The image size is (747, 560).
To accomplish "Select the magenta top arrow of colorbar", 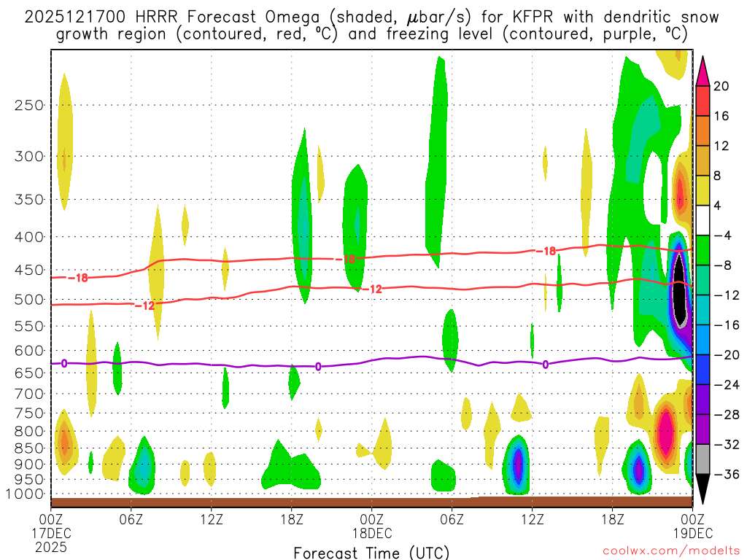I will coord(703,71).
